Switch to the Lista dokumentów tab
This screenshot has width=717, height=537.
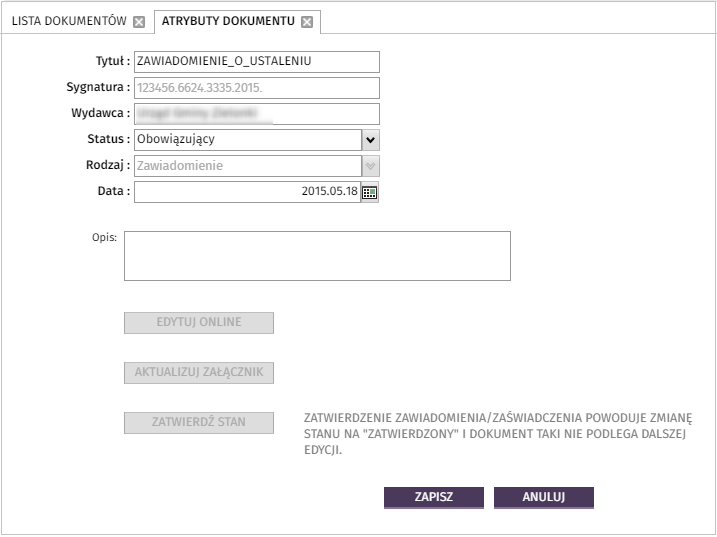point(69,21)
